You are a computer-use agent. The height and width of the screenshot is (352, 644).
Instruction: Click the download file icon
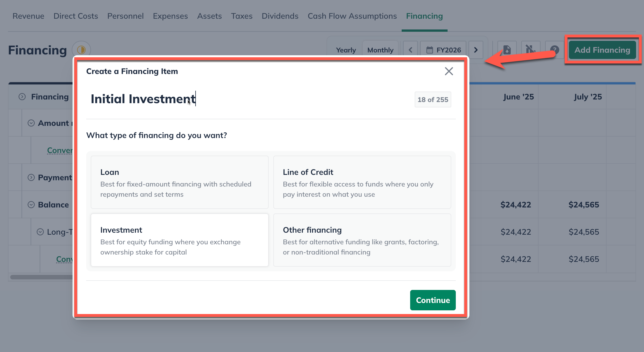click(x=507, y=50)
